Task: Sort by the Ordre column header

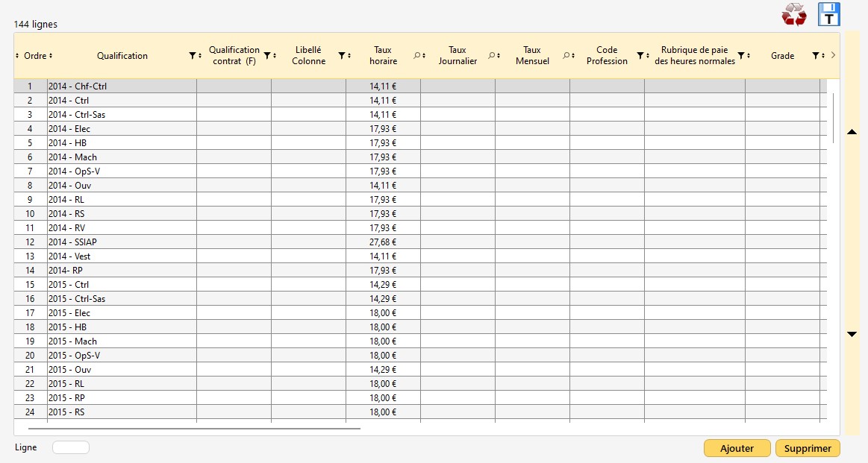Action: coord(34,56)
